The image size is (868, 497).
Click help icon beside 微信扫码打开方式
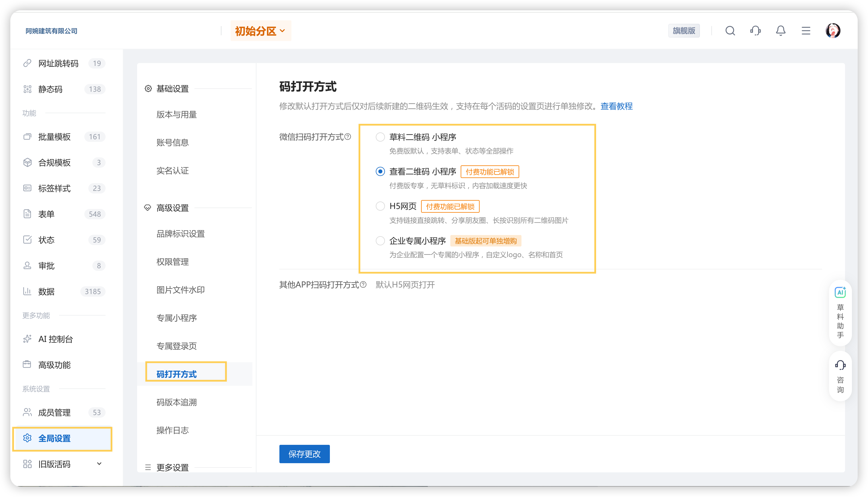[348, 137]
